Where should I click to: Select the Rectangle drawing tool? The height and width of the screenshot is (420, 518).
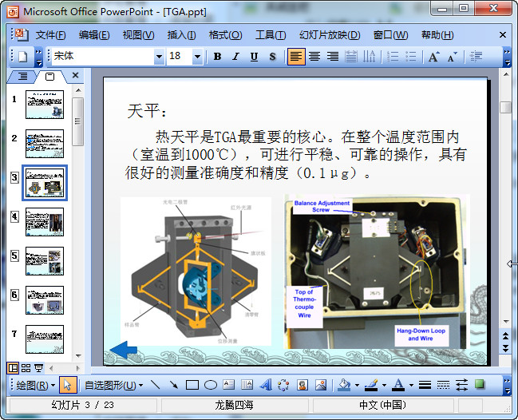[x=192, y=385]
